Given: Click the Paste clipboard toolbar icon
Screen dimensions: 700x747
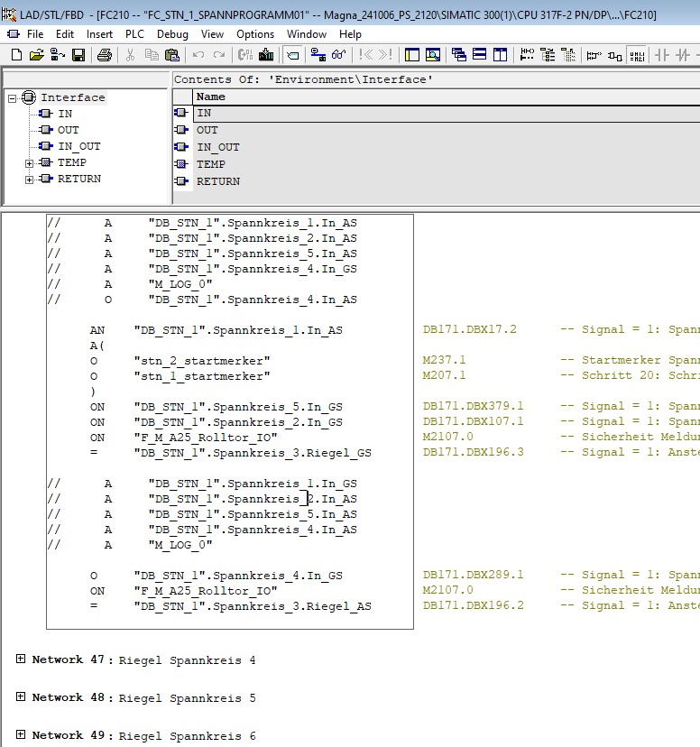Looking at the screenshot, I should (171, 55).
